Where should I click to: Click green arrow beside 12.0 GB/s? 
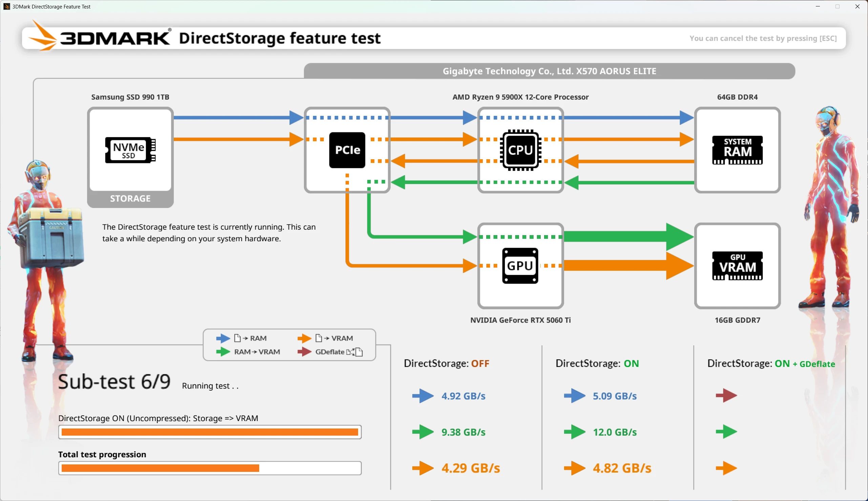tap(575, 432)
